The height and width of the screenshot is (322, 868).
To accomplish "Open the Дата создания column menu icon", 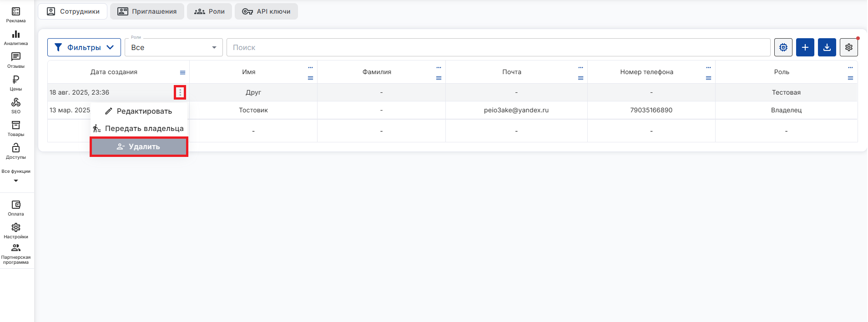I will coord(182,73).
